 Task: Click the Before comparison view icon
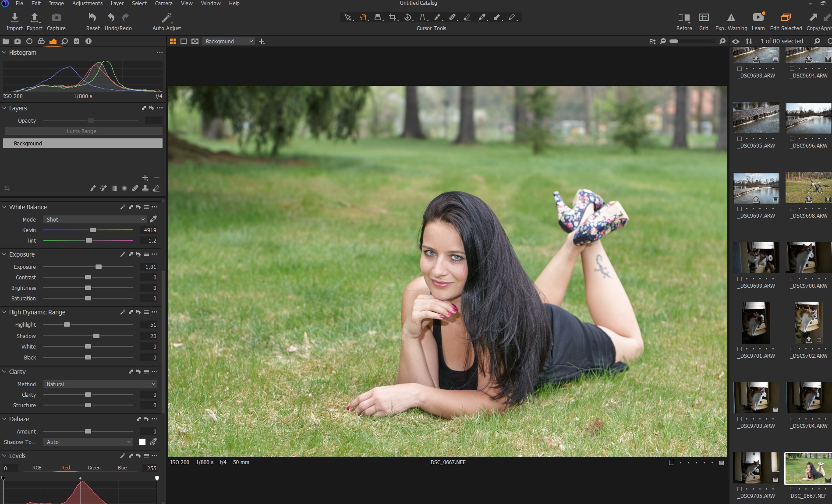(683, 18)
